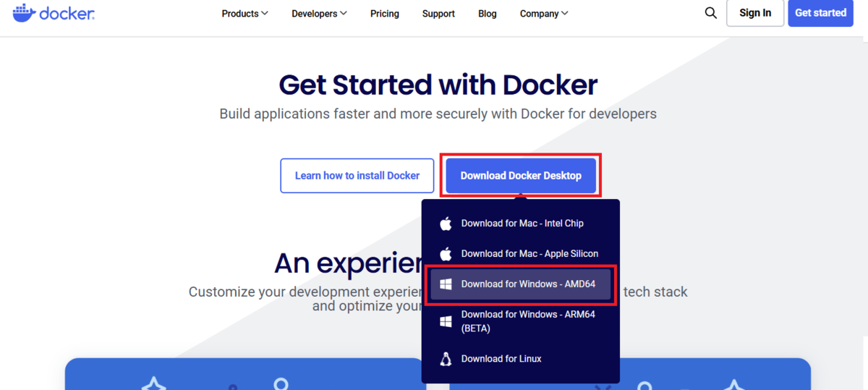Image resolution: width=868 pixels, height=390 pixels.
Task: Click Windows icon beside AMD64 download
Action: 446,284
